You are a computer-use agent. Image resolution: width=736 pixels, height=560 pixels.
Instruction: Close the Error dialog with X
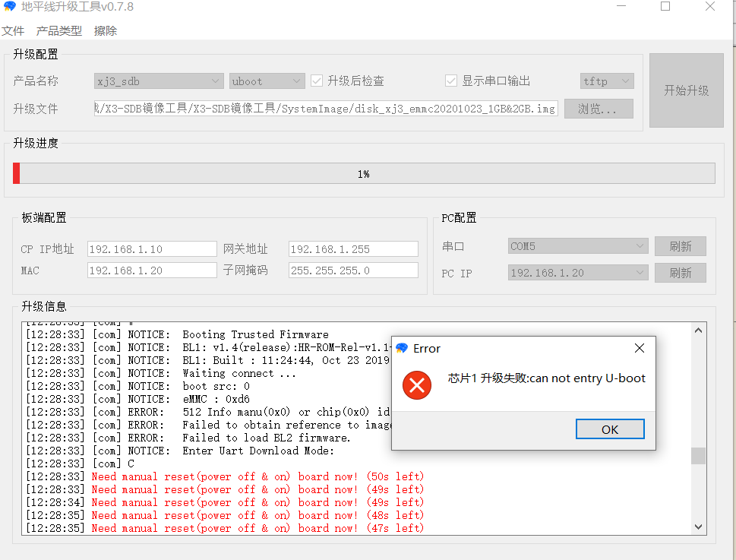point(639,348)
